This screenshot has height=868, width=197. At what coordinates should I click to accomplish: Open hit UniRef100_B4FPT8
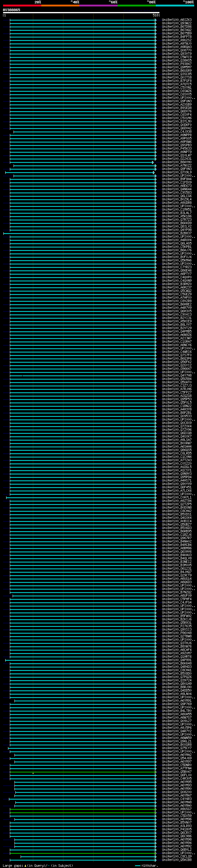pos(177,37)
